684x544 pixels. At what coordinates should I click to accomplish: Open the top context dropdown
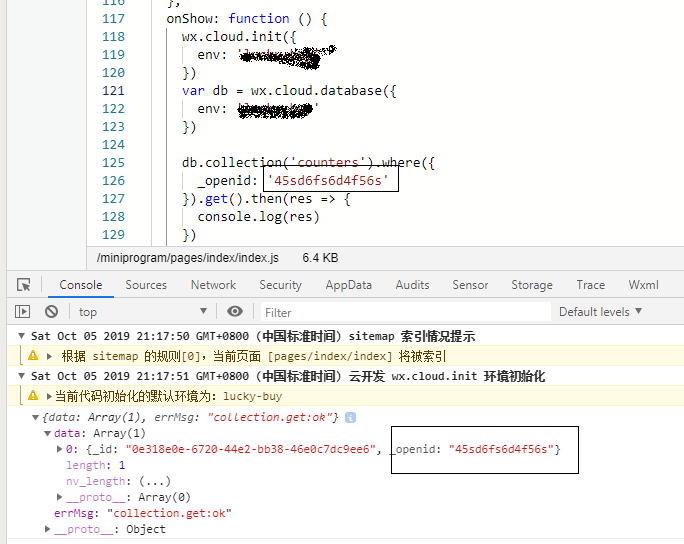(143, 311)
